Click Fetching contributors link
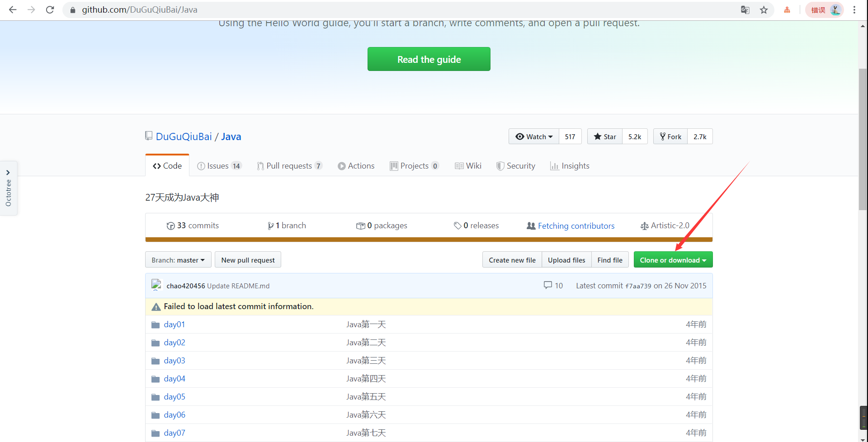 point(571,226)
